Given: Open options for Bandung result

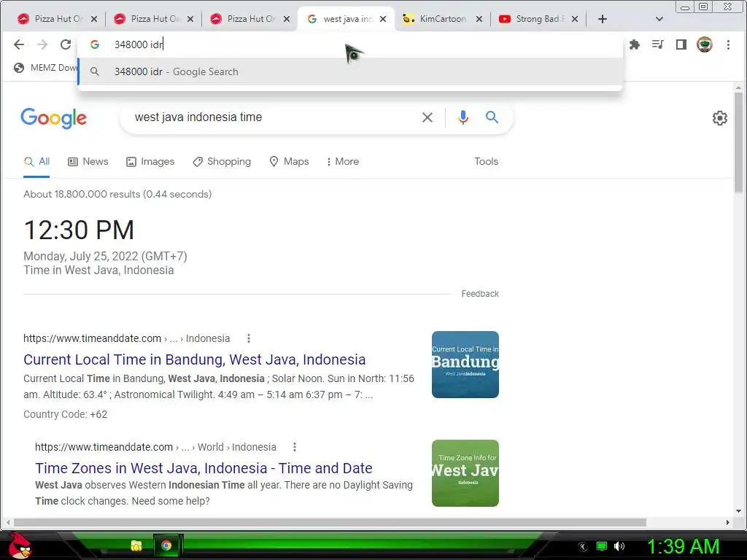Looking at the screenshot, I should point(249,338).
